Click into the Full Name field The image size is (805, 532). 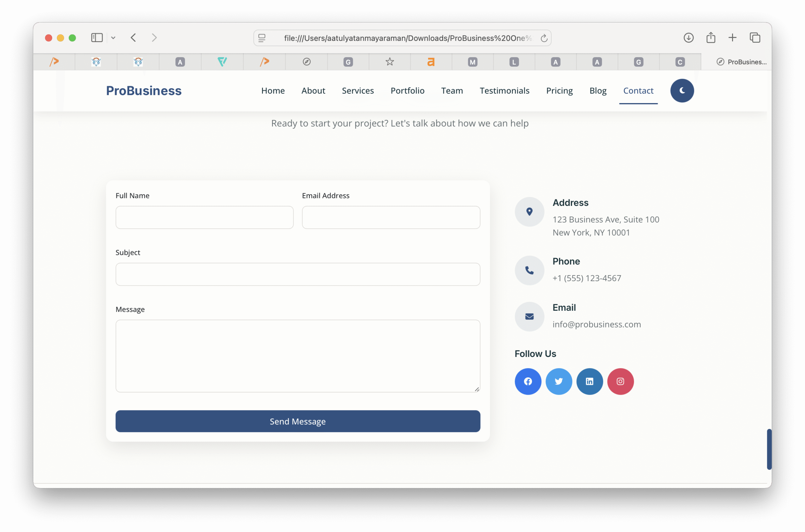click(204, 217)
